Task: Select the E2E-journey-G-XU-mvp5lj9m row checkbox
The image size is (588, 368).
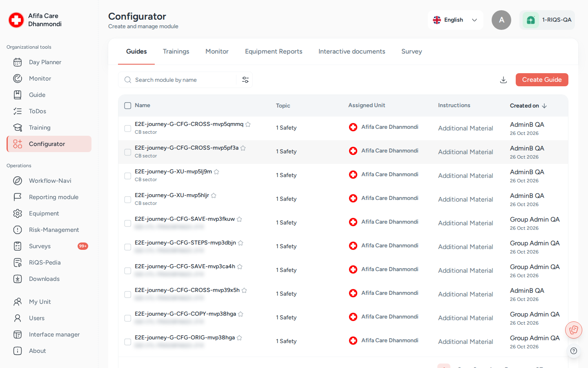Action: 128,176
